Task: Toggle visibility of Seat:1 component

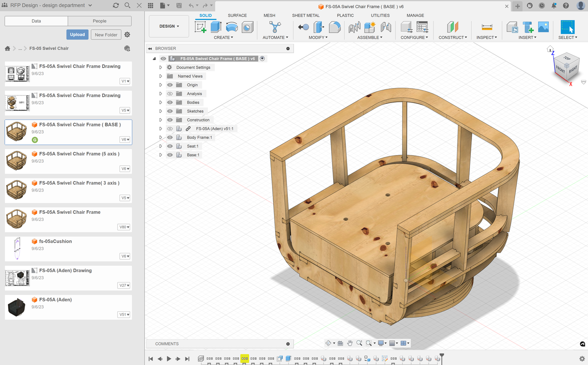Action: 170,146
